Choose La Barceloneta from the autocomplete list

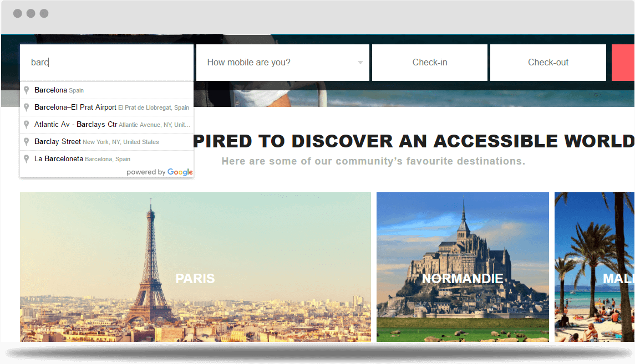point(107,159)
